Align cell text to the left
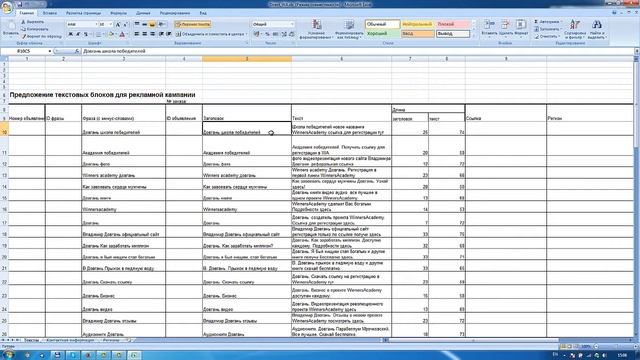 137,34
